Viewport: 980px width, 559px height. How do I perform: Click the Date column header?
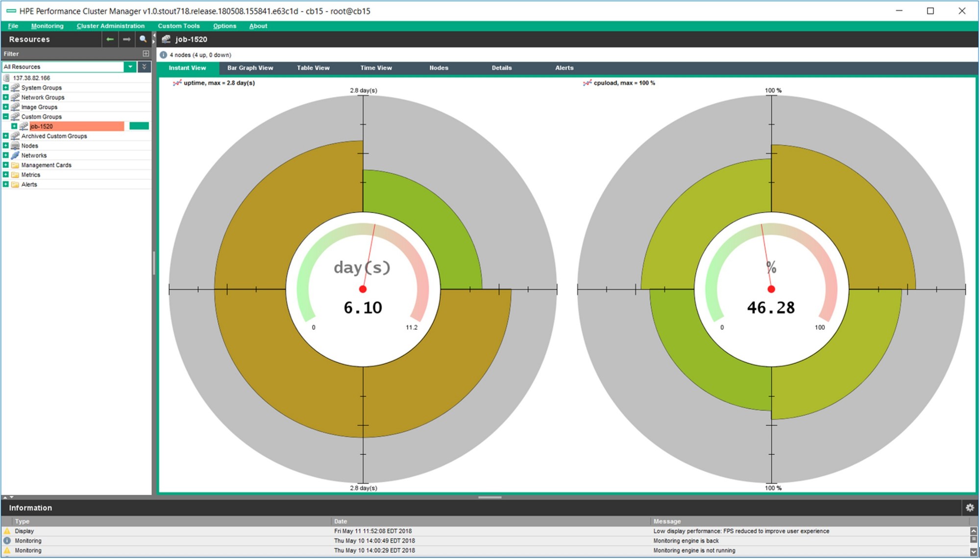pos(490,521)
